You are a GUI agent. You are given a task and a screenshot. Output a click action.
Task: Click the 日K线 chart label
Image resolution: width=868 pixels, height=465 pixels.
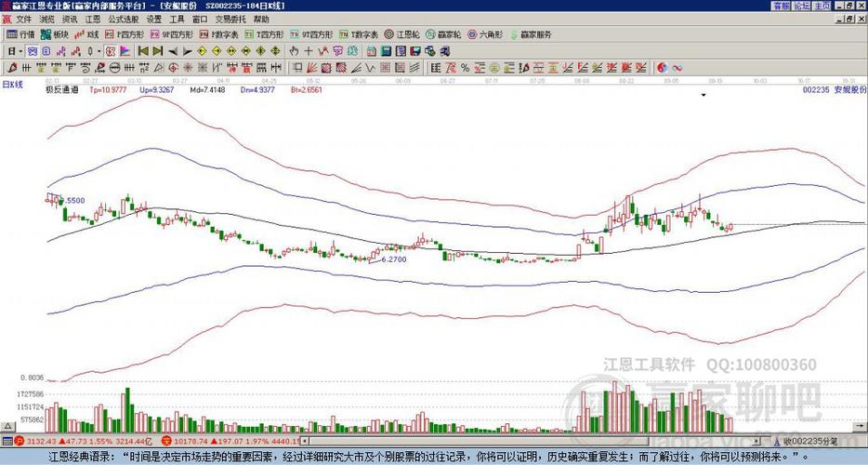[13, 85]
